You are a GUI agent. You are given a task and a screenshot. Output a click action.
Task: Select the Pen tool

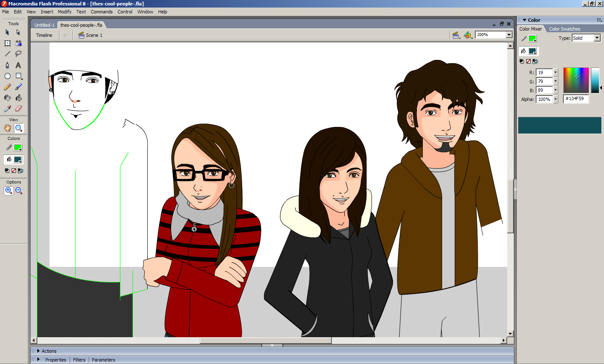tap(7, 65)
